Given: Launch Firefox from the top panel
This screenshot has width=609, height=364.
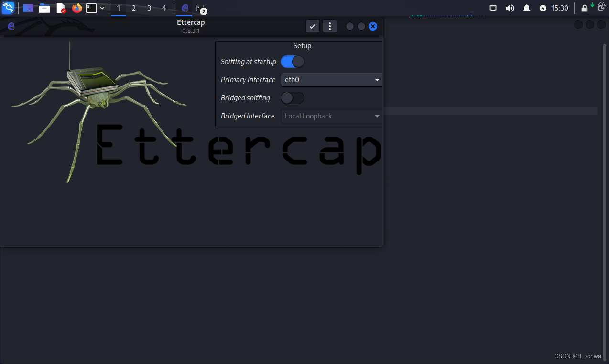Looking at the screenshot, I should pos(77,8).
